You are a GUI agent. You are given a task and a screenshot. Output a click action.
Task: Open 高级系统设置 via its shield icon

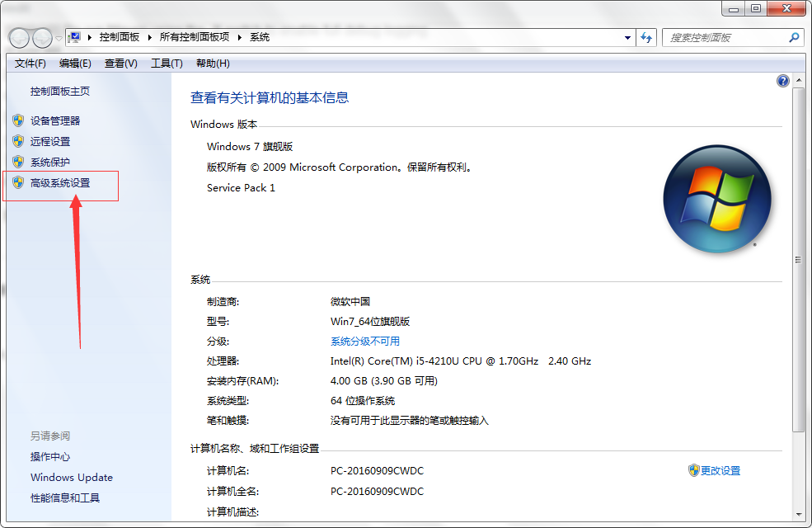[19, 182]
